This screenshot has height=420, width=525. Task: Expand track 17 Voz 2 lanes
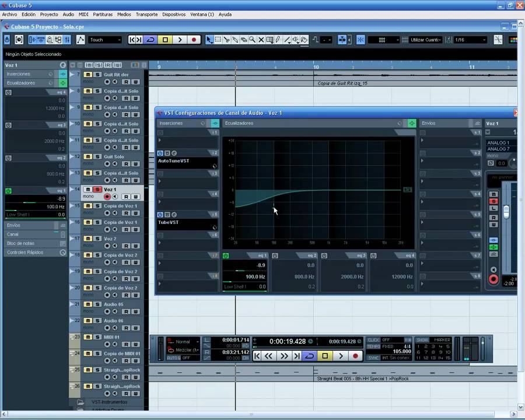pyautogui.click(x=72, y=238)
